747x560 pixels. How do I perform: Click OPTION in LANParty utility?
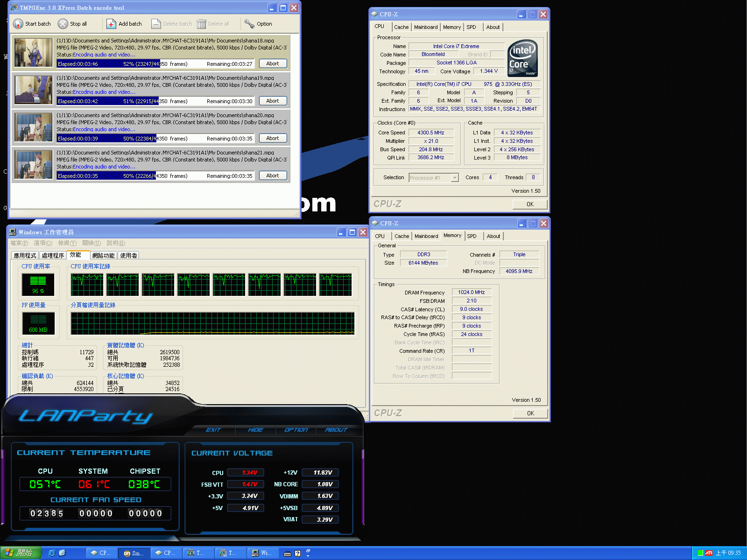(x=296, y=430)
